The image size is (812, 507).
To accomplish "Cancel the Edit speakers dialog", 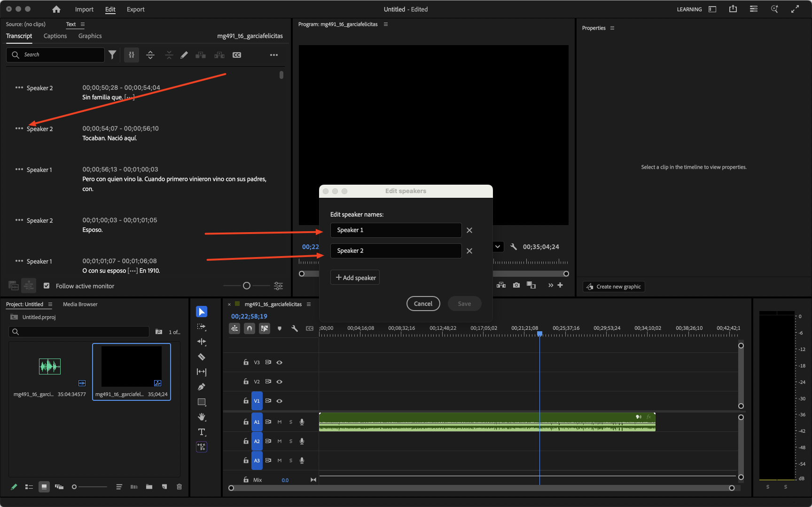I will click(423, 304).
